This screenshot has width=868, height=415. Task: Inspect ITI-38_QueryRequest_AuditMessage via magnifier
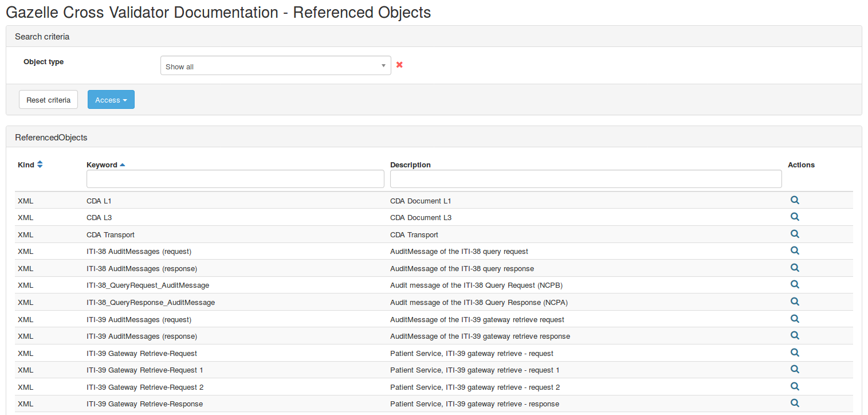(x=795, y=284)
